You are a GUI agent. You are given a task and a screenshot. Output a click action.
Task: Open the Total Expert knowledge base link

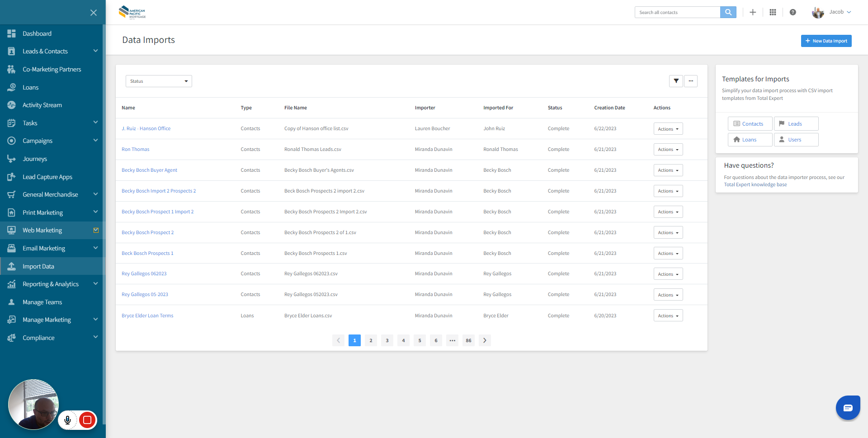tap(755, 184)
